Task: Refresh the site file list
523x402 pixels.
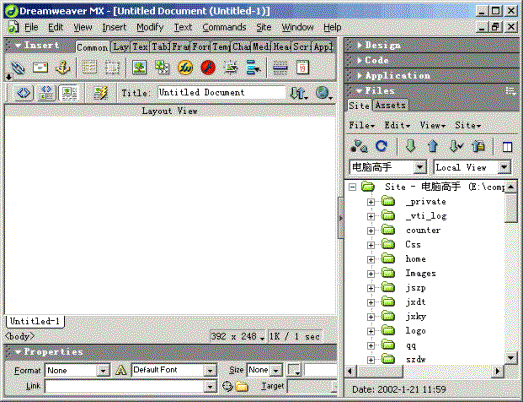Action: click(x=381, y=146)
